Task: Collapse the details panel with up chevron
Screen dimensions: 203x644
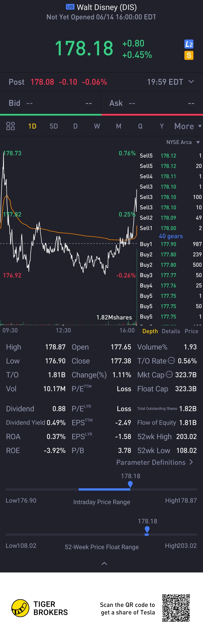Action: click(104, 563)
